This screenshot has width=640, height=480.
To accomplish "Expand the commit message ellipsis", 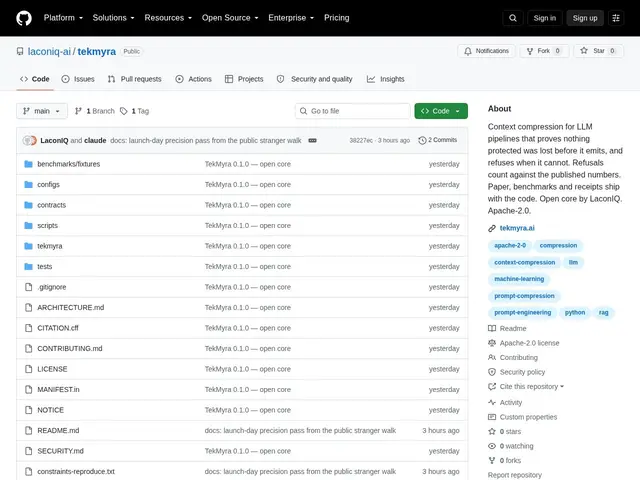I will point(312,140).
